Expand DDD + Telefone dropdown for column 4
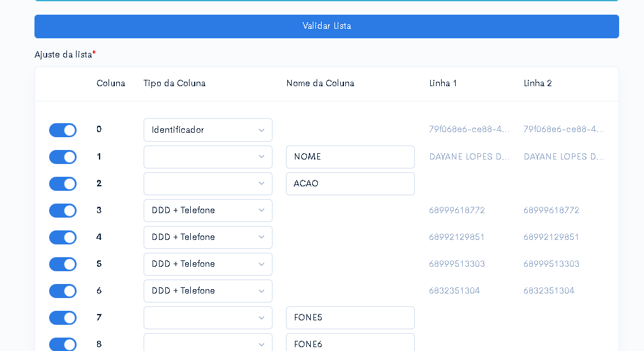 coord(208,237)
